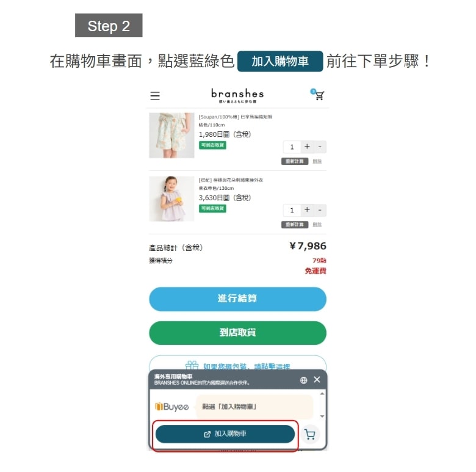
Task: Recalculate the first item with 重新計算
Action: point(295,161)
